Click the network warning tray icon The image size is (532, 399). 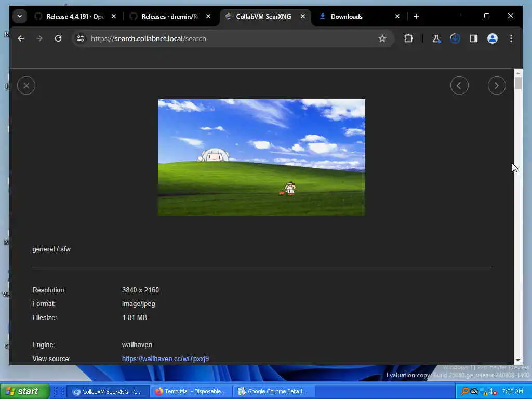point(484,392)
